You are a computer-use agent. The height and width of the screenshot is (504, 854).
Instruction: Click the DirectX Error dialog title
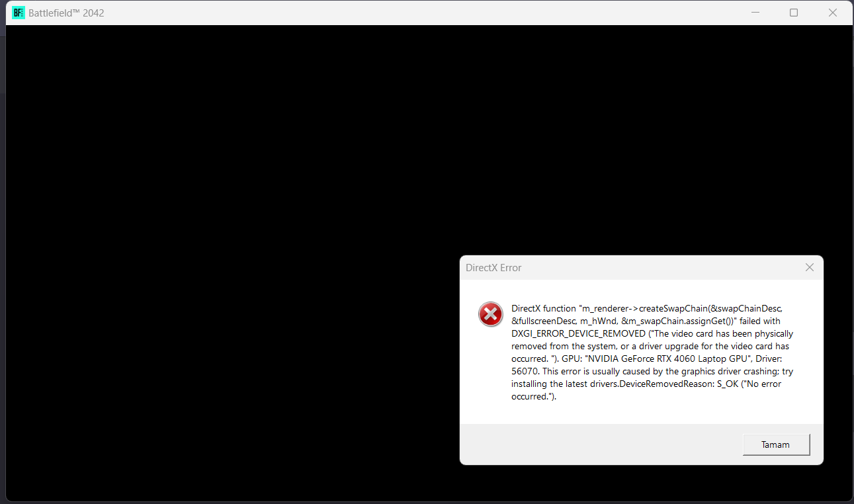[493, 268]
